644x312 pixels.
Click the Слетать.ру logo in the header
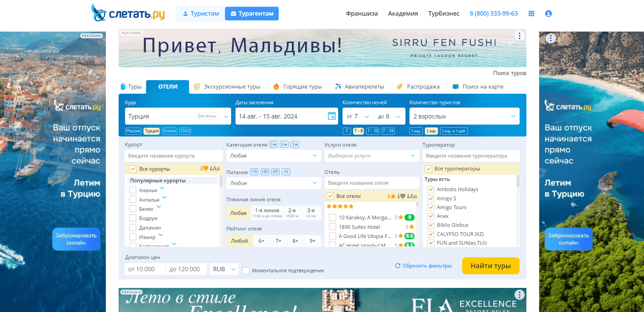click(128, 13)
